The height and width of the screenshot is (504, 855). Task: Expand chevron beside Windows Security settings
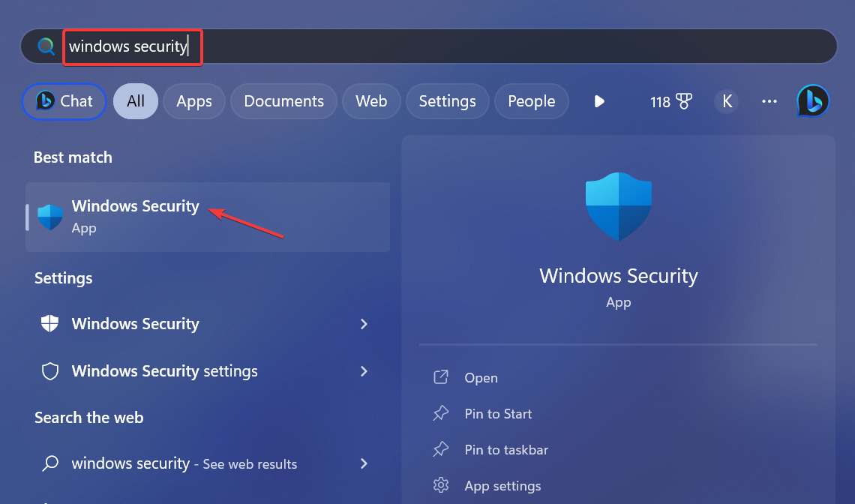click(x=364, y=371)
